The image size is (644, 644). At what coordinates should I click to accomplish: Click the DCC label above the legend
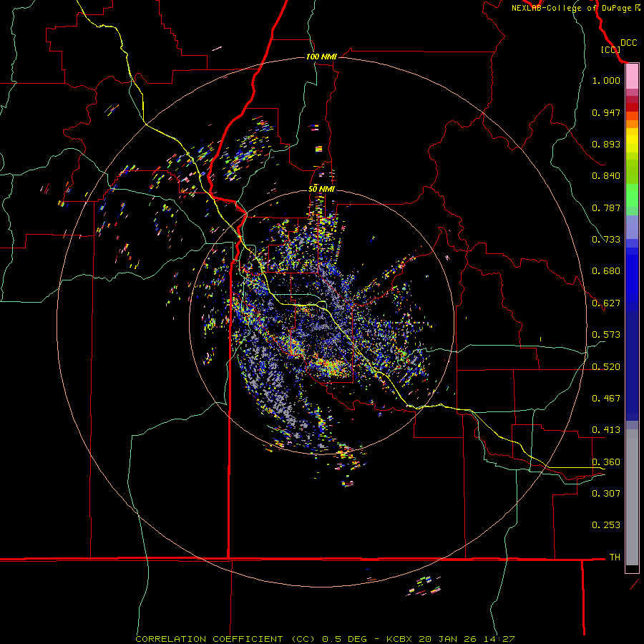[x=628, y=43]
